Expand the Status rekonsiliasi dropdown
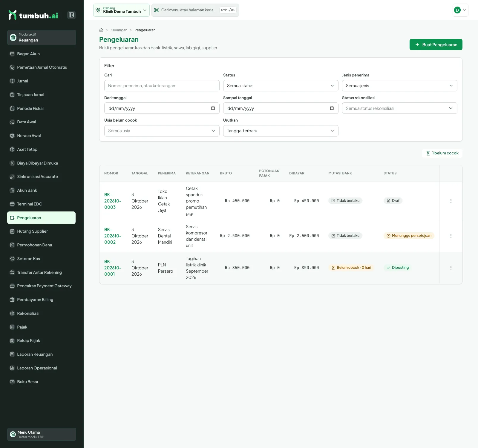The height and width of the screenshot is (448, 478). click(400, 108)
